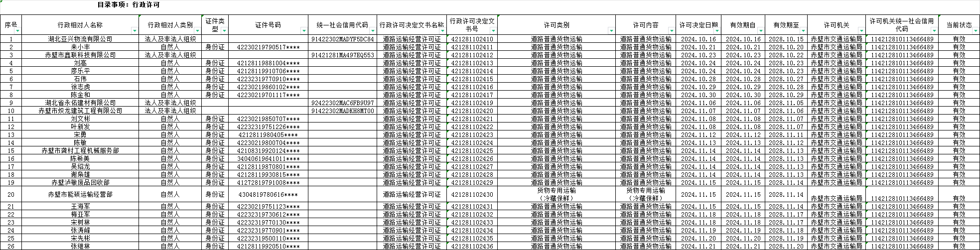
Task: Click the name cell 王海军
Action: (x=80, y=206)
